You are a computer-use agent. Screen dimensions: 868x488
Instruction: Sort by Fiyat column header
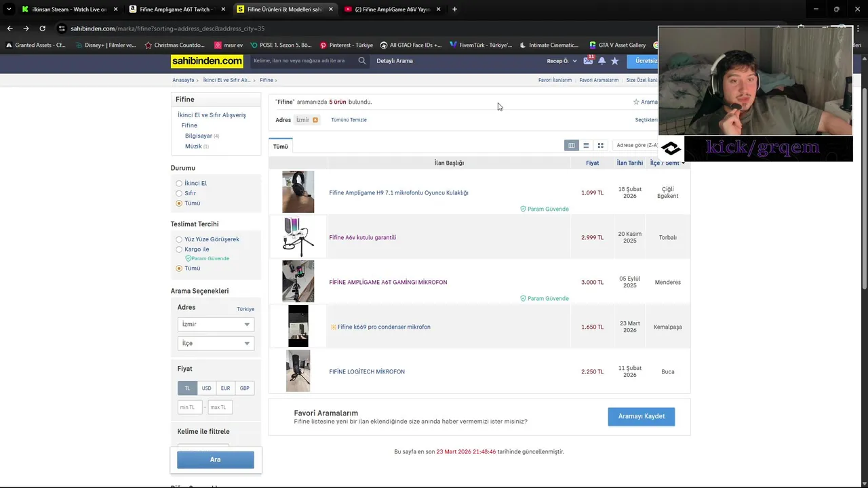pyautogui.click(x=592, y=163)
